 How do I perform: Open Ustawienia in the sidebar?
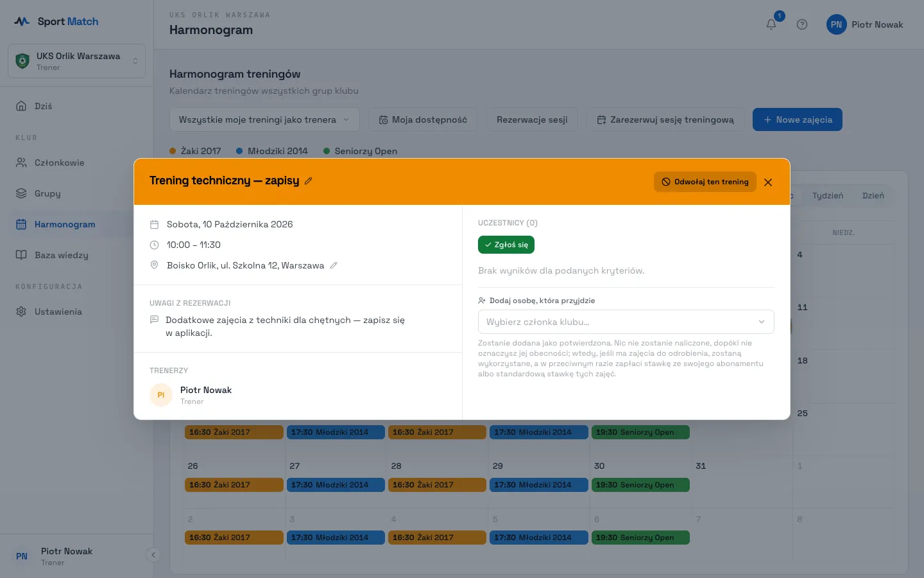point(76,311)
